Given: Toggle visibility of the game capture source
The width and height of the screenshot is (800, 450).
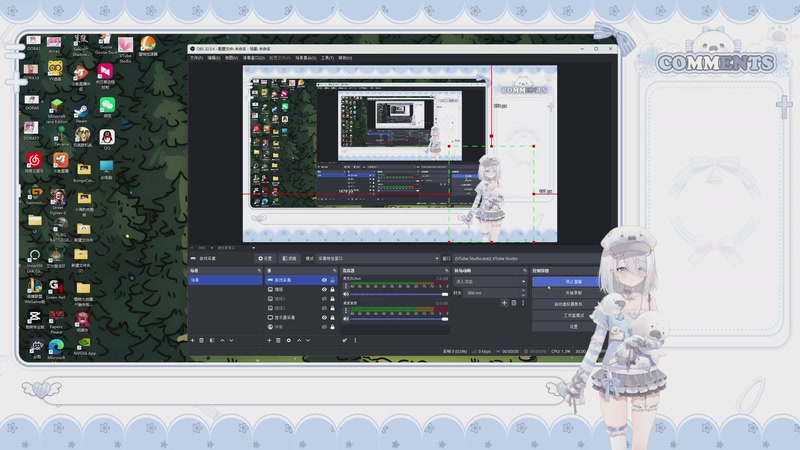Looking at the screenshot, I should 324,280.
